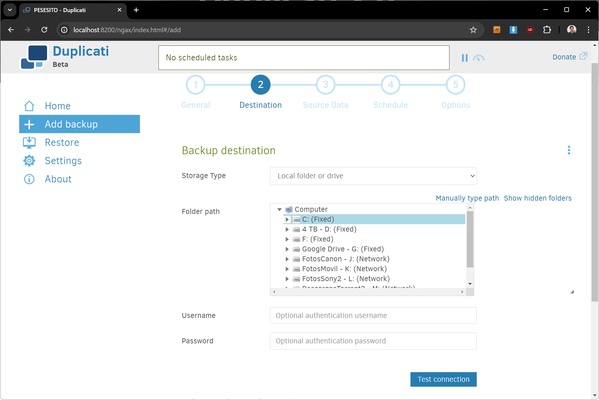Select Add backup in the sidebar
This screenshot has width=599, height=400.
click(x=79, y=124)
